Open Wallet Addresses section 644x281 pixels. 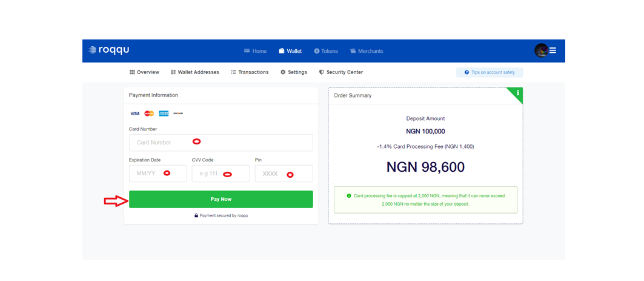194,72
